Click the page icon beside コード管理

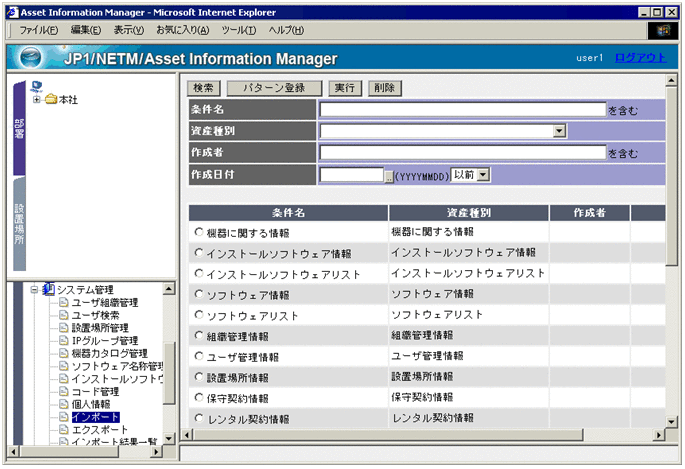pyautogui.click(x=63, y=392)
